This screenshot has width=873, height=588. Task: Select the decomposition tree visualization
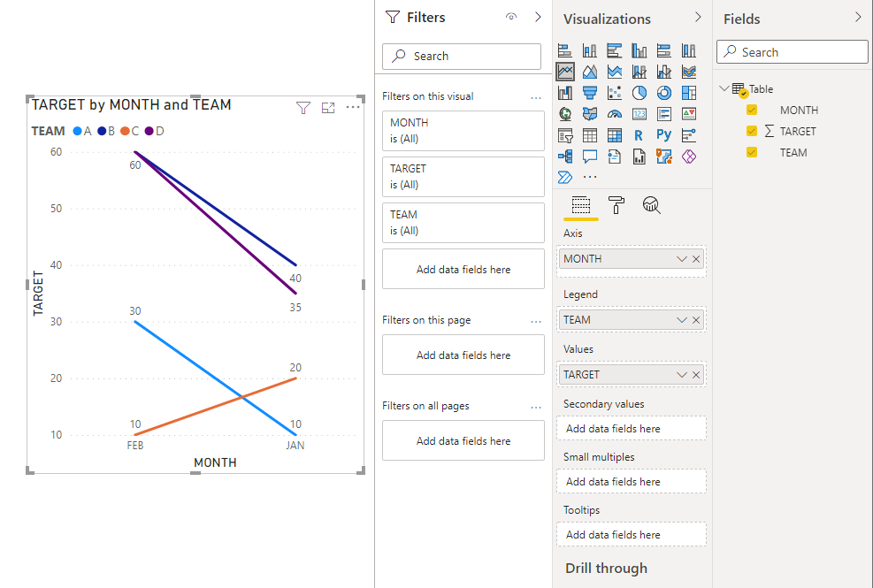(565, 157)
